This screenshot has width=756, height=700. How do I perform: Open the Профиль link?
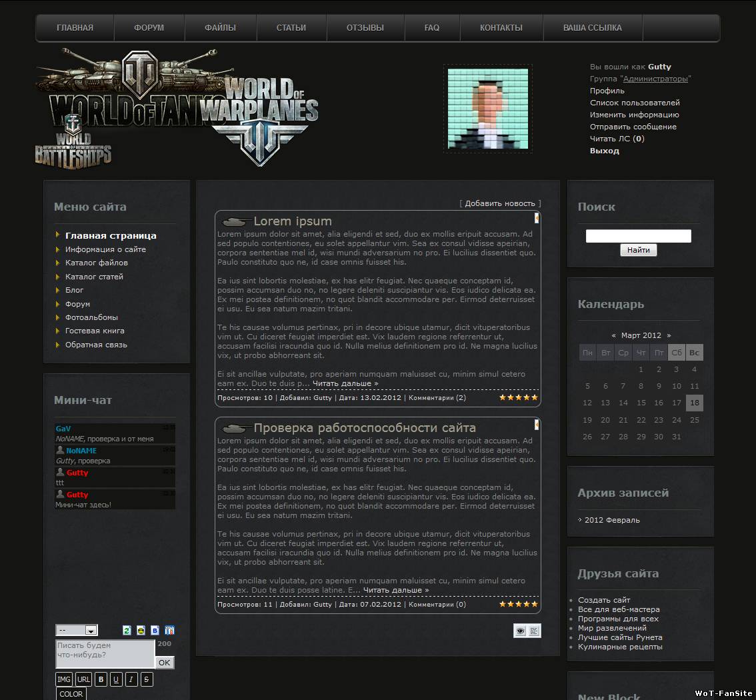[607, 91]
